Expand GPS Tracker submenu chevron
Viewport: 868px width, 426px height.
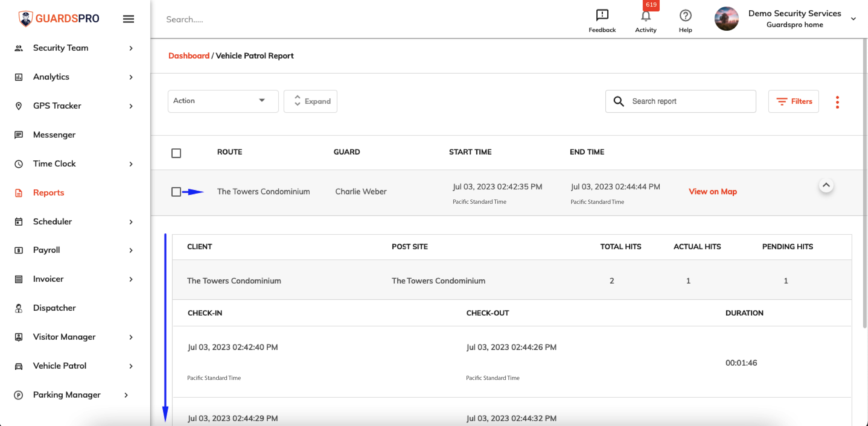(131, 106)
